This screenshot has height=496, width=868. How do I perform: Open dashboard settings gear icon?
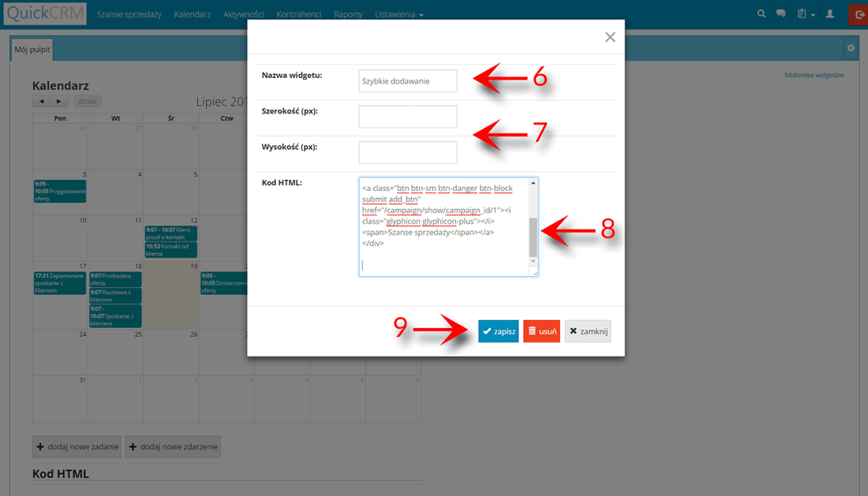click(x=851, y=48)
